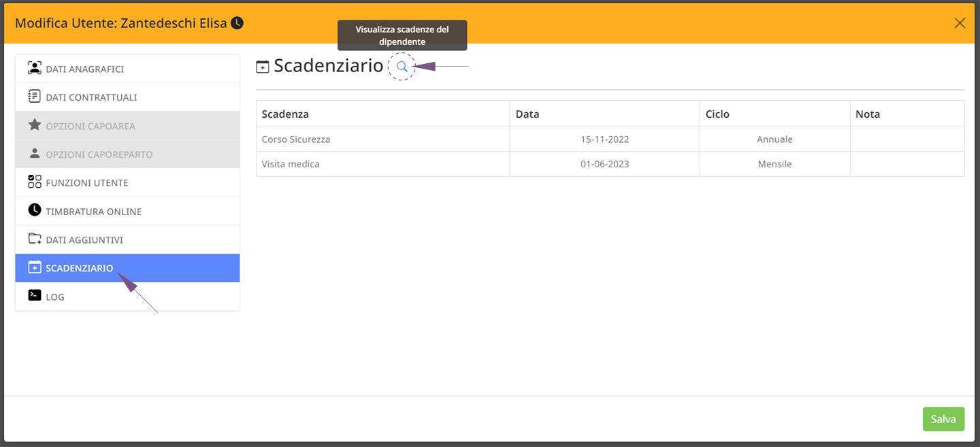
Task: Select the Opzioni Capoarea menu entry
Action: (128, 126)
